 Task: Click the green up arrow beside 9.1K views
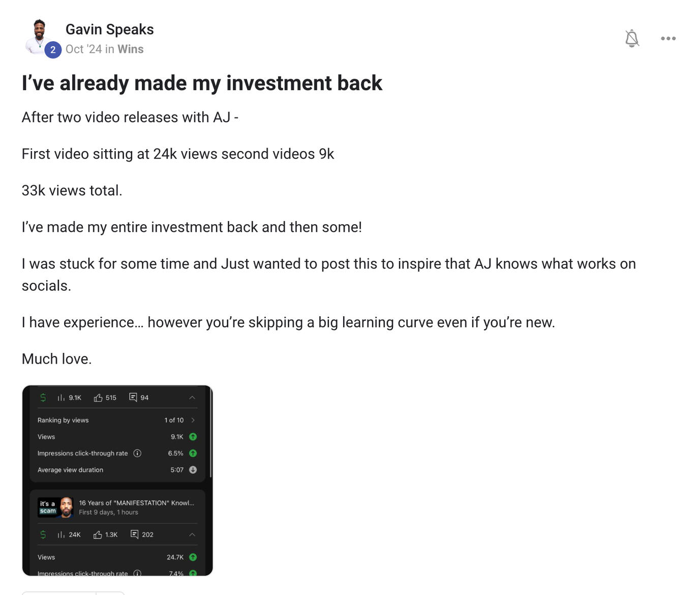click(x=193, y=437)
